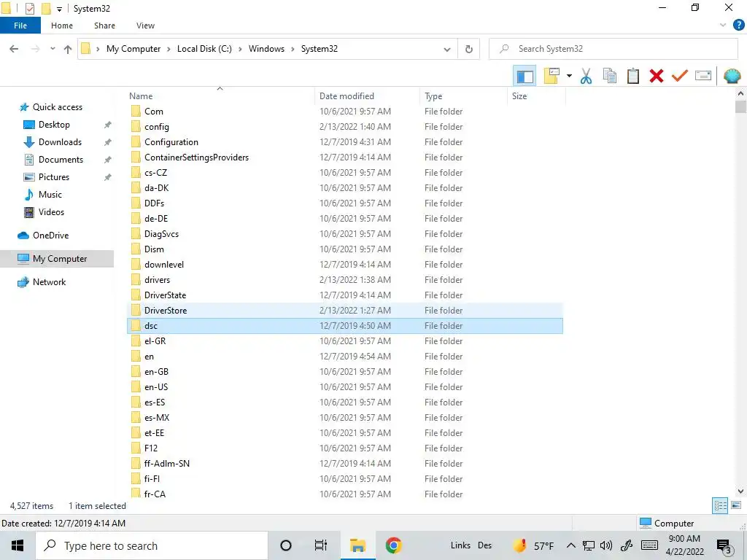Sort by the Name column header
Screen dimensions: 747x560
point(141,96)
